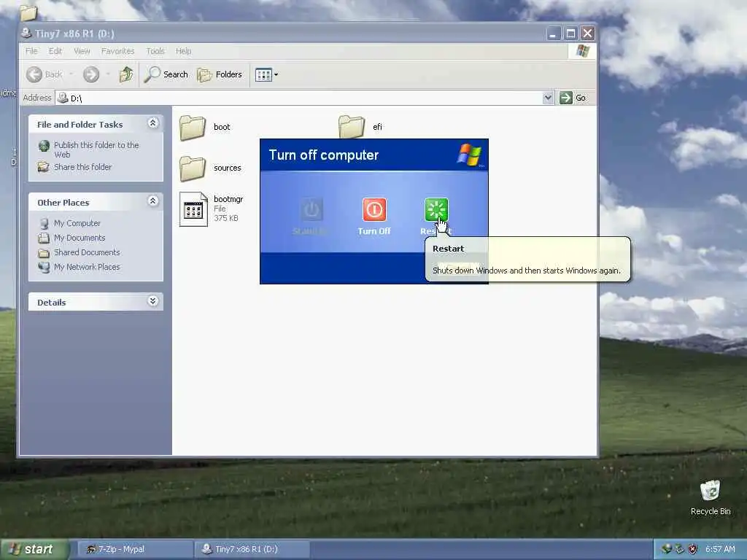
Task: Click the green Restart button icon
Action: tap(436, 209)
